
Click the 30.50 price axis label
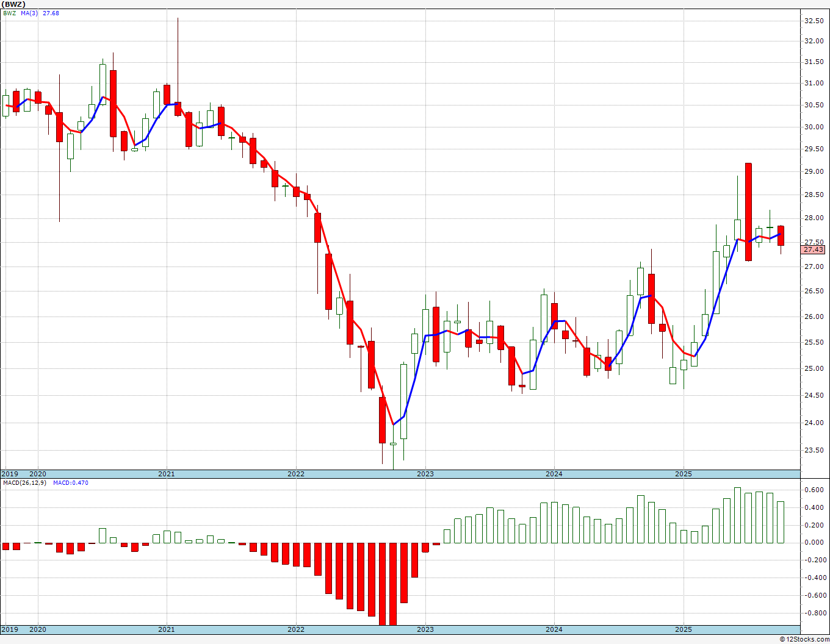814,106
